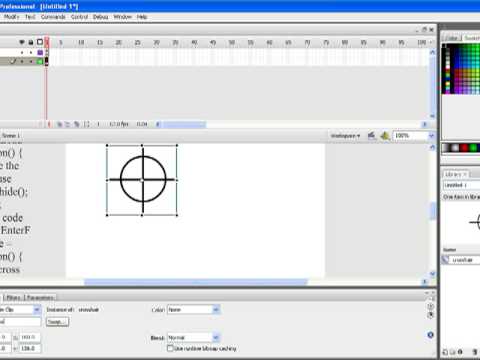This screenshot has height=360, width=480.
Task: Click the blue help icon in Properties panel
Action: [x=430, y=335]
